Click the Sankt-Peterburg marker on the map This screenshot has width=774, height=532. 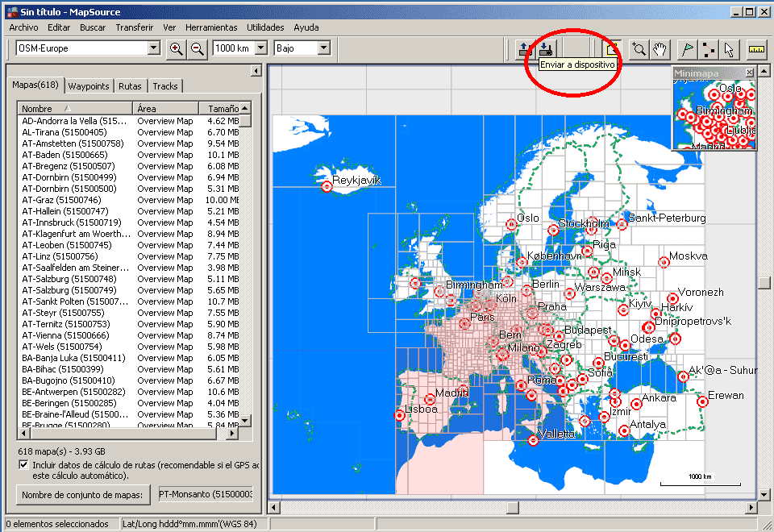pos(622,225)
